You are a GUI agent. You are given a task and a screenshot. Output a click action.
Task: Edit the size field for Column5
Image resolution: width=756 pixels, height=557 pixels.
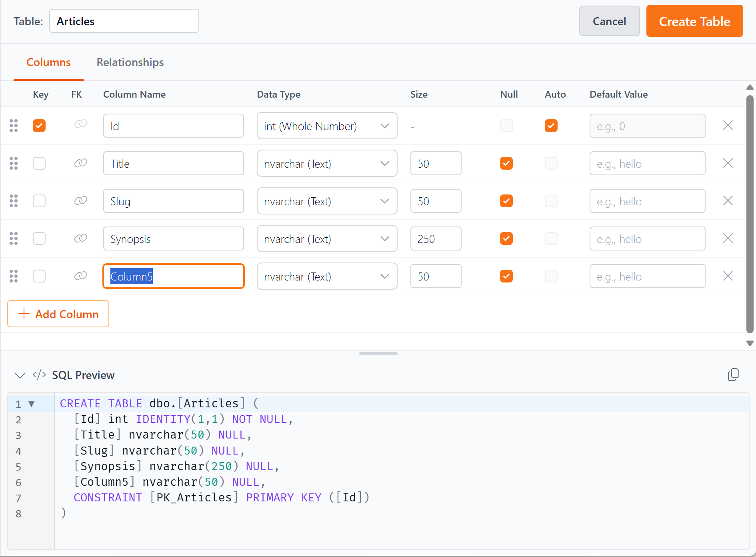pos(436,276)
